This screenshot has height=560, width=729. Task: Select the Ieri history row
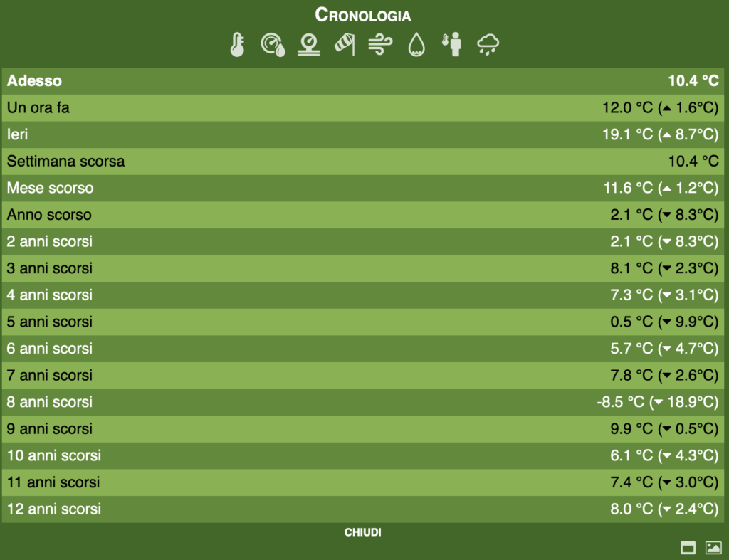[x=363, y=134]
